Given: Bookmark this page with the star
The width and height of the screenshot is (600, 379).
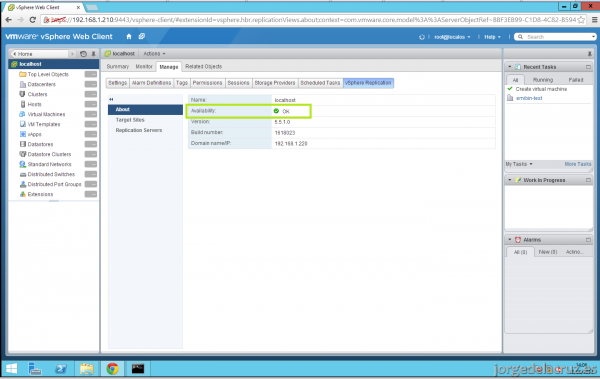Looking at the screenshot, I should 581,20.
